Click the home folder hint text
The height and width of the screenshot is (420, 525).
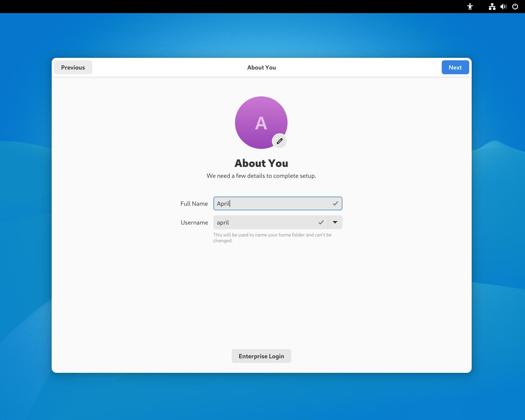(x=272, y=237)
